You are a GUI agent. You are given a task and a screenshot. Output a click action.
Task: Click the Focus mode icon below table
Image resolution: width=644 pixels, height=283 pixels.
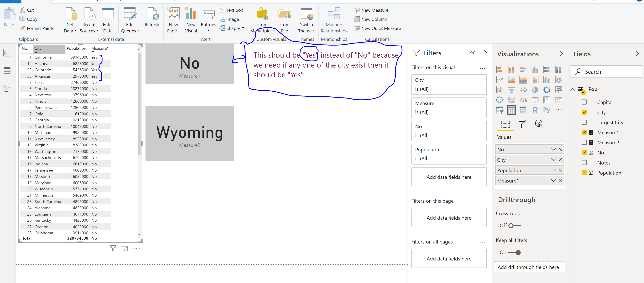tap(125, 248)
